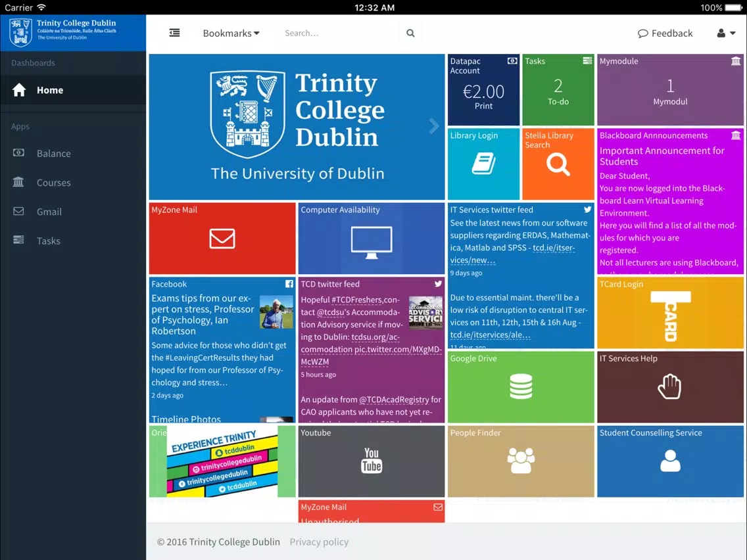This screenshot has width=747, height=560.
Task: Click © 2016 Trinity College Dublin text
Action: pyautogui.click(x=219, y=542)
